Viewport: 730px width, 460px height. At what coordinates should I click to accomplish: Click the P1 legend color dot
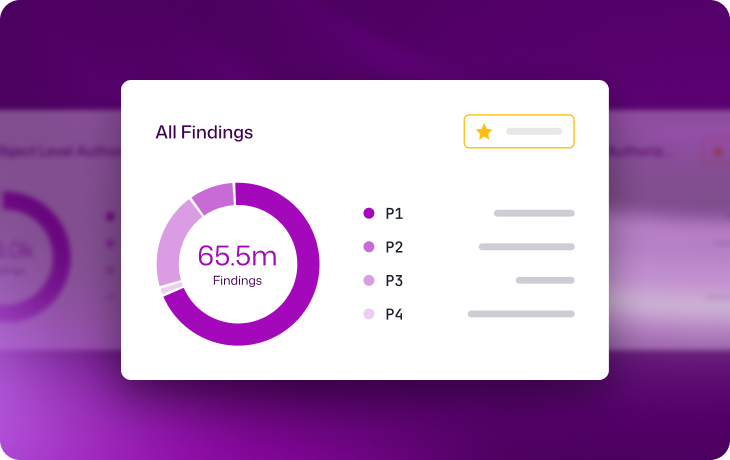pos(368,213)
